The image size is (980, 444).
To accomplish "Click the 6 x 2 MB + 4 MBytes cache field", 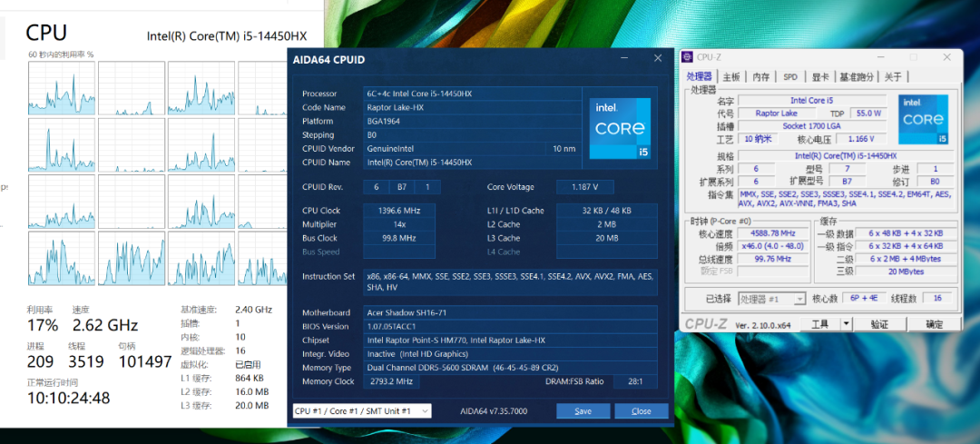I will (905, 258).
